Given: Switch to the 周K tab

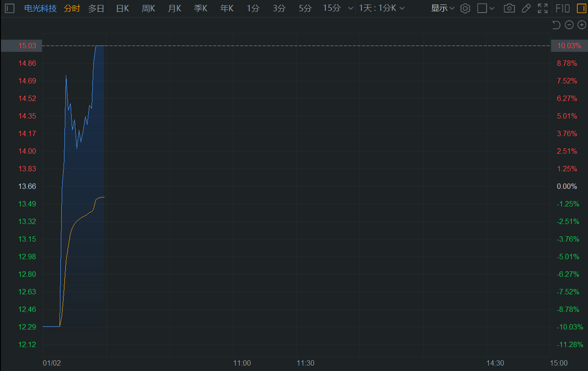Looking at the screenshot, I should 148,8.
